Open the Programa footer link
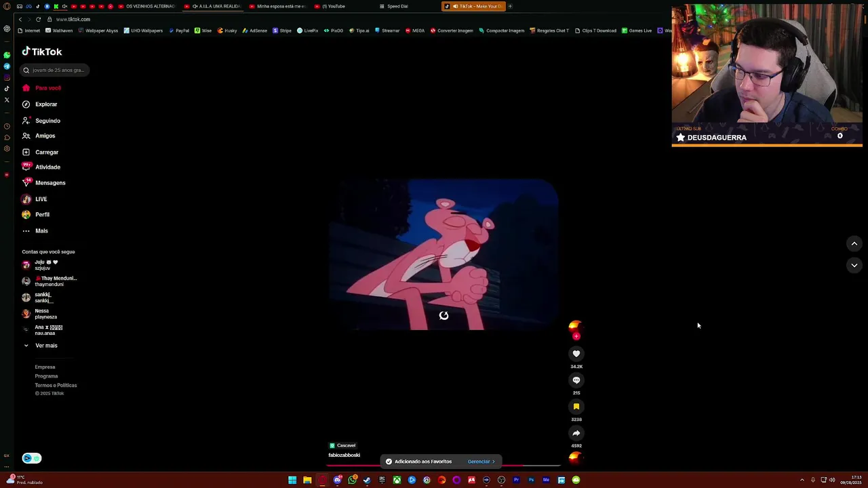Screen dimensions: 868x488 46,376
